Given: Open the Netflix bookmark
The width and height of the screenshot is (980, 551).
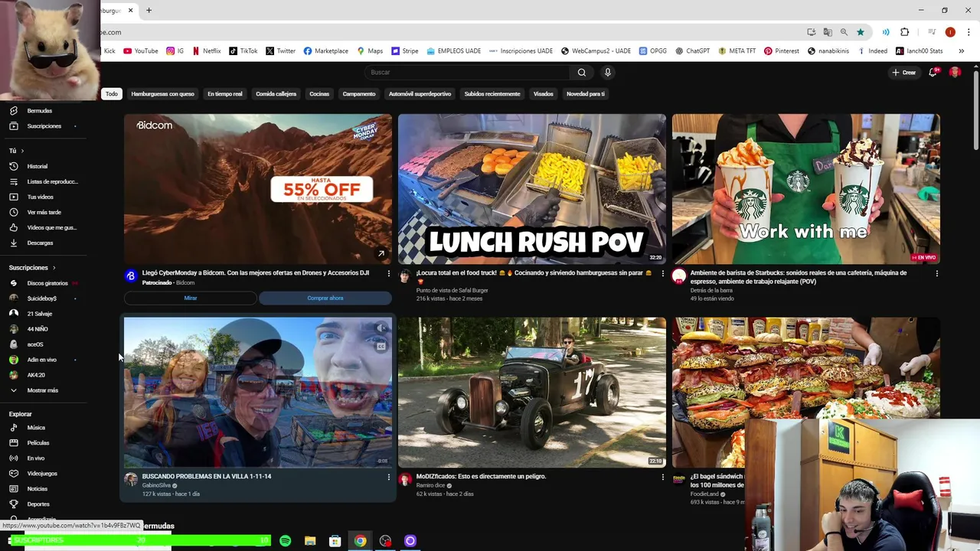Looking at the screenshot, I should point(206,51).
